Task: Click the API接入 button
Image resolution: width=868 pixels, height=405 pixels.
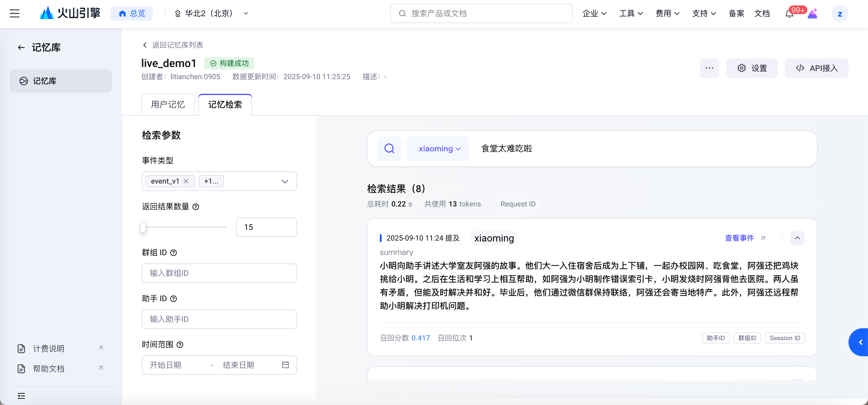Action: [x=816, y=68]
